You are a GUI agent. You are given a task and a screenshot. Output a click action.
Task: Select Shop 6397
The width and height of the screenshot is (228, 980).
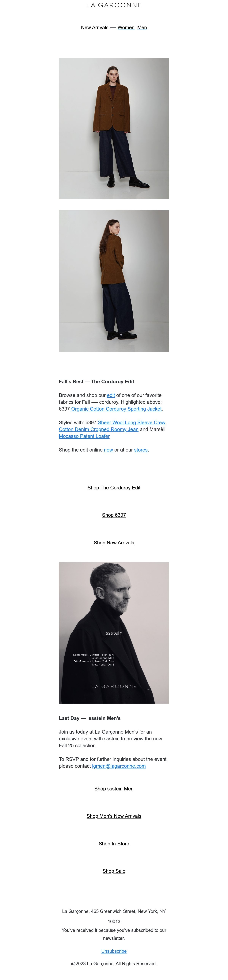[114, 515]
